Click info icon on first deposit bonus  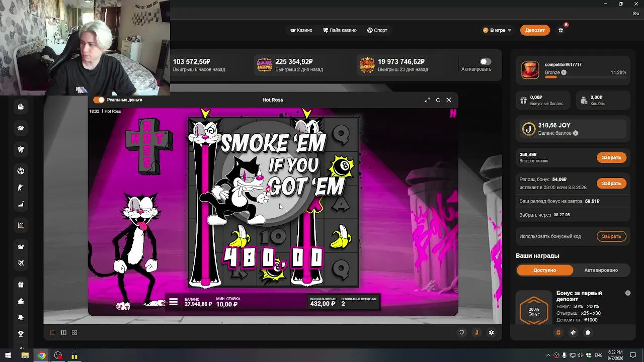[x=628, y=293]
